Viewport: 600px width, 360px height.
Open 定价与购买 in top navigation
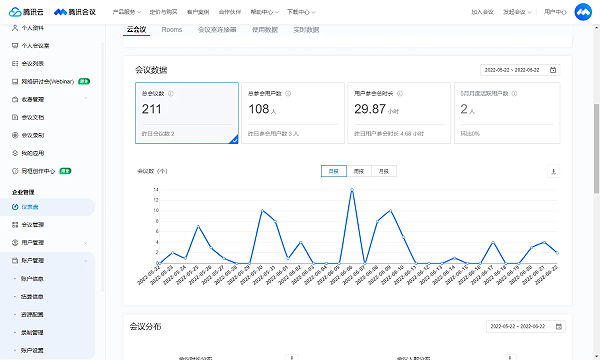click(163, 12)
